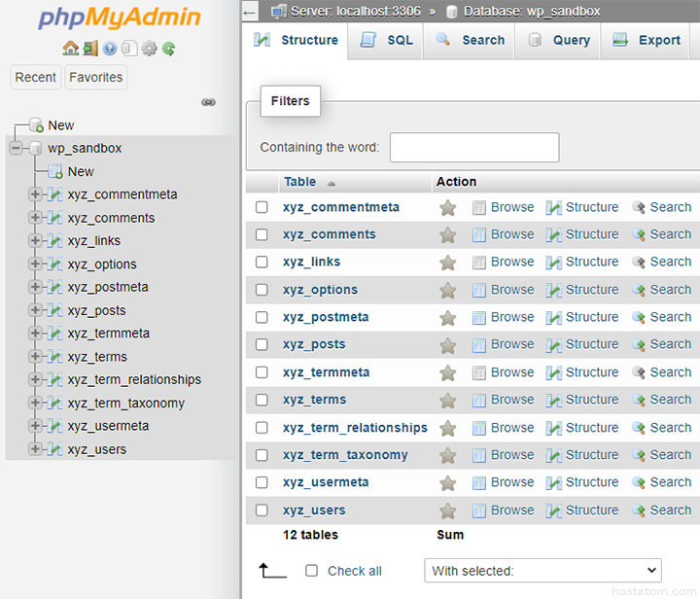Open the With selected dropdown
This screenshot has height=599, width=700.
click(x=542, y=571)
